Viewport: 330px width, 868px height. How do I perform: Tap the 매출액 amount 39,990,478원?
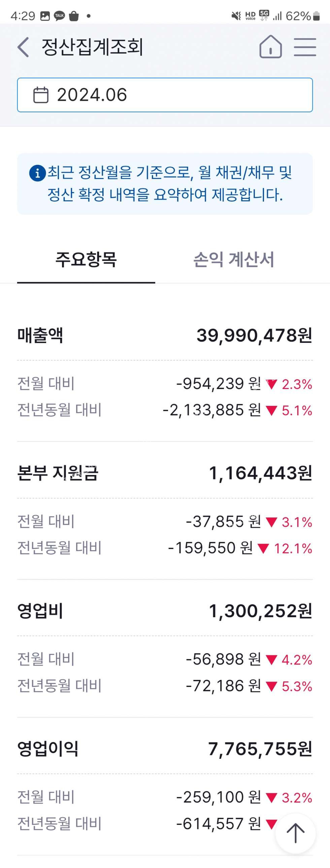[254, 335]
